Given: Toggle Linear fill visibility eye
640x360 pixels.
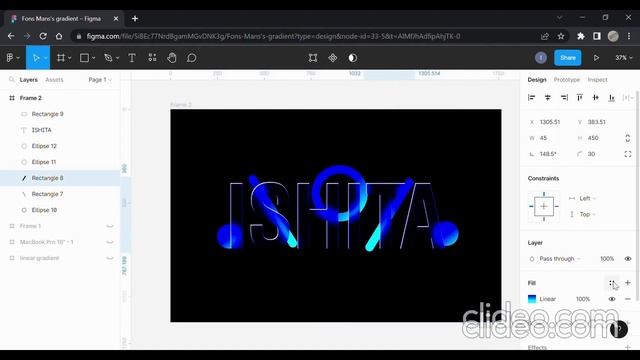Looking at the screenshot, I should [x=612, y=299].
